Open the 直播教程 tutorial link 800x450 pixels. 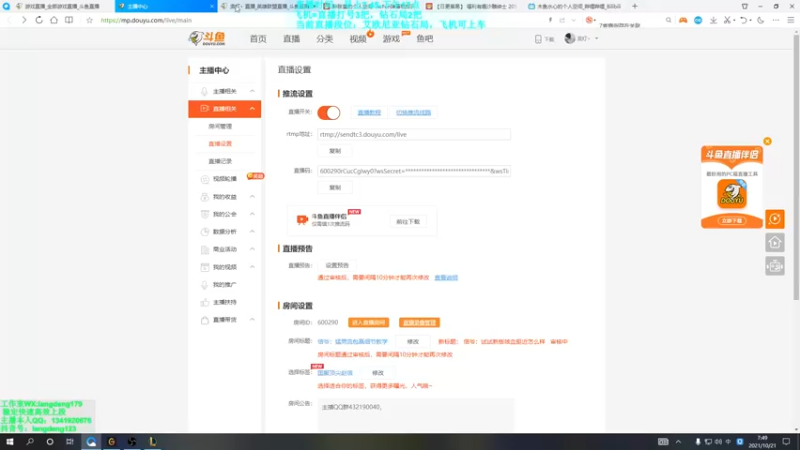point(369,112)
